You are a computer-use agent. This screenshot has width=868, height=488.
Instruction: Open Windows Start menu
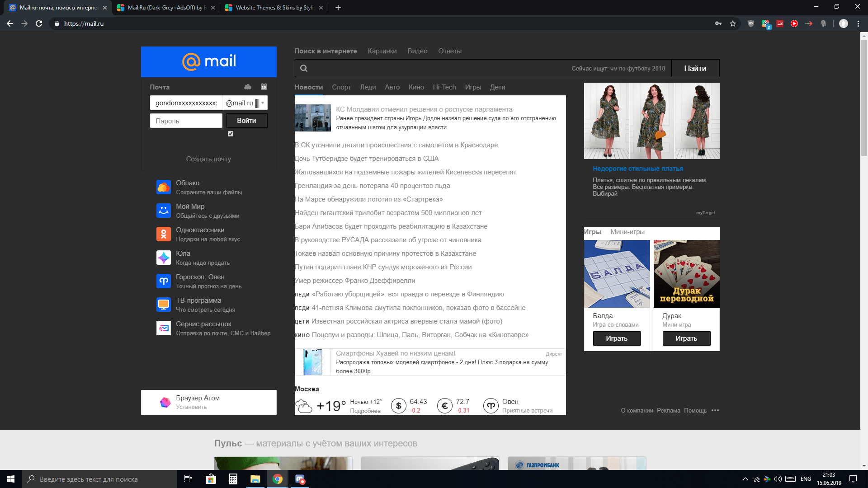[11, 479]
